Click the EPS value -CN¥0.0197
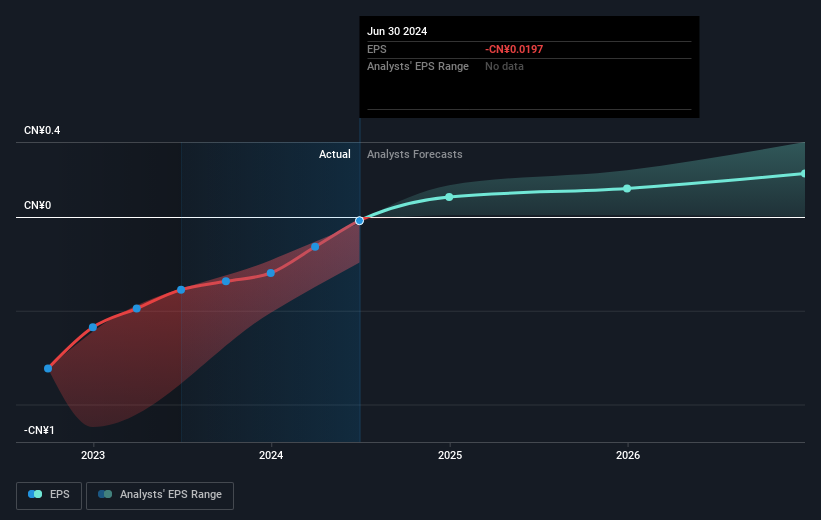Image resolution: width=821 pixels, height=520 pixels. pyautogui.click(x=514, y=49)
